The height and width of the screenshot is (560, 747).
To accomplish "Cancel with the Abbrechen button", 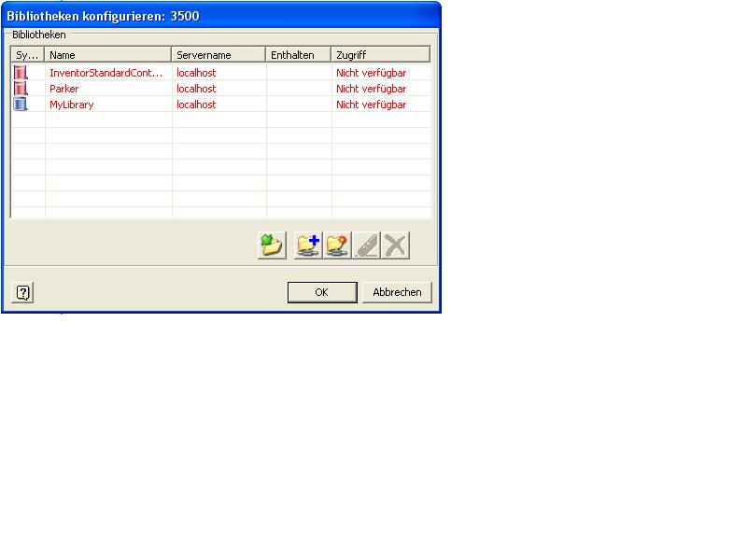I will 397,292.
